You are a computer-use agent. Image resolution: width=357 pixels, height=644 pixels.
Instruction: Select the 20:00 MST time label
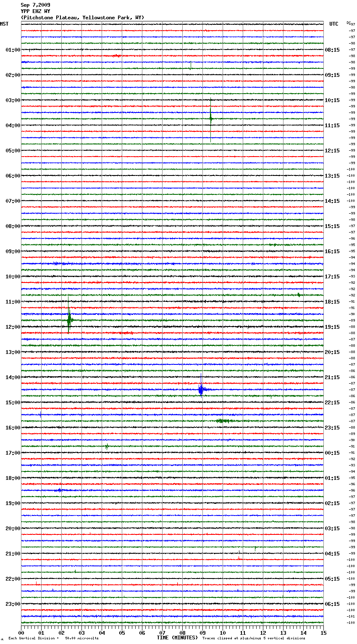tap(13, 529)
